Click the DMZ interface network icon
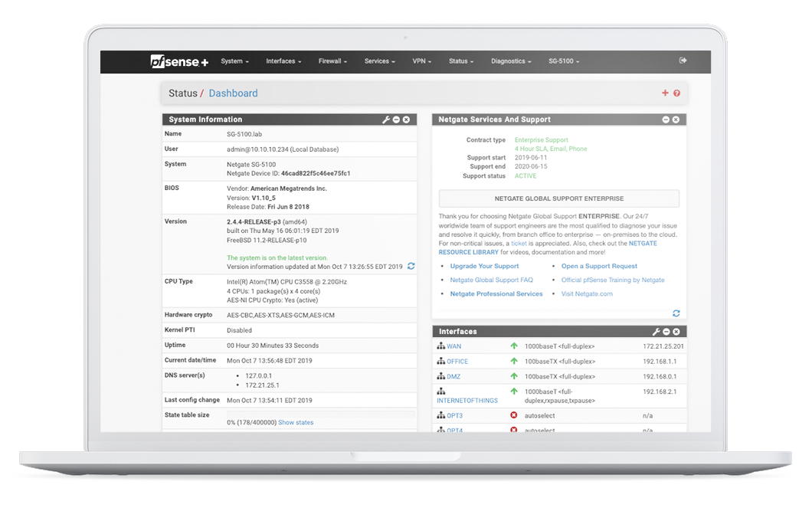812x521 pixels. [440, 376]
